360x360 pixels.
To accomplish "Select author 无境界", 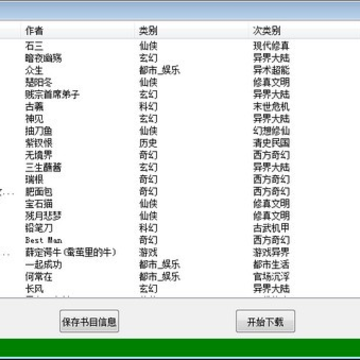I will 39,155.
